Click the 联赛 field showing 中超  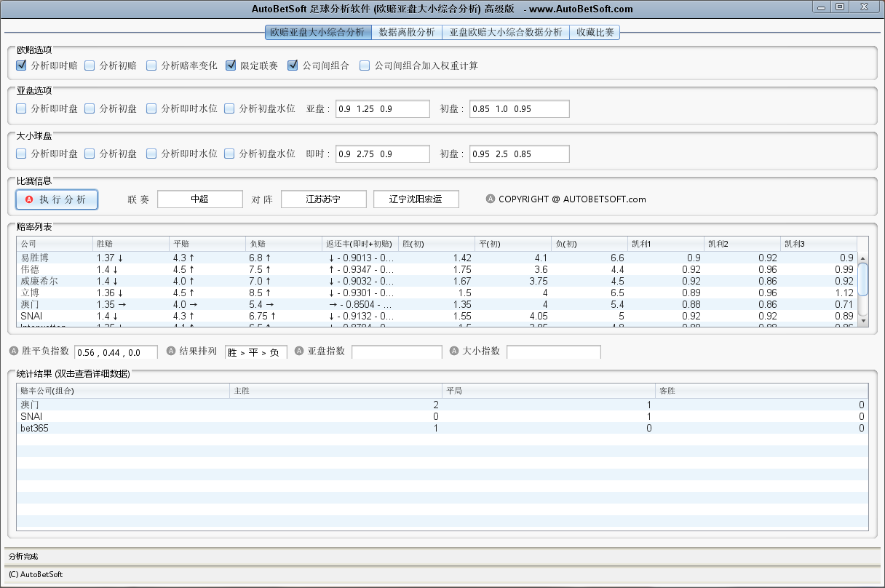point(200,199)
